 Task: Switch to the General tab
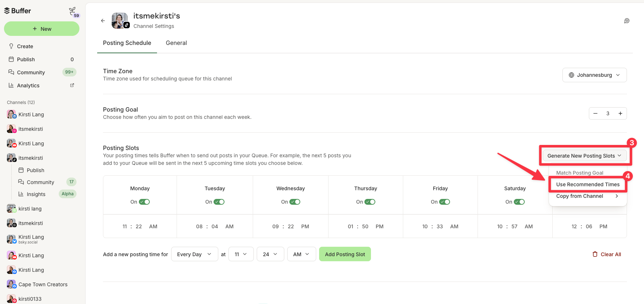(x=176, y=43)
